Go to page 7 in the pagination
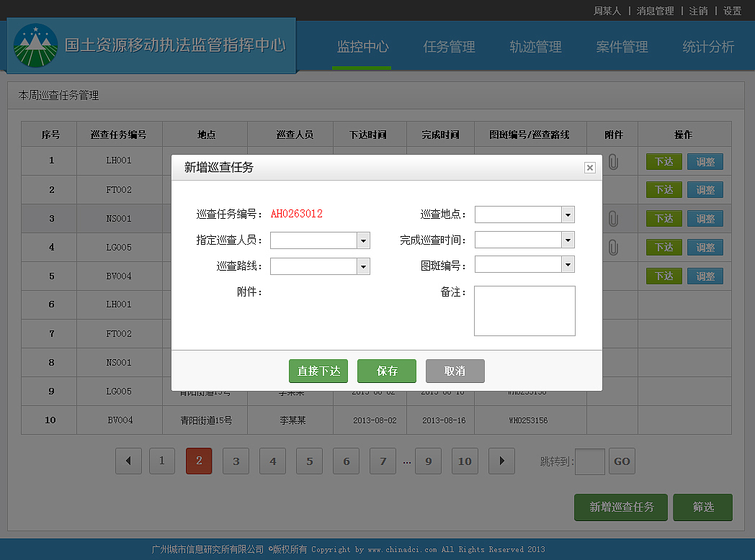The height and width of the screenshot is (560, 755). point(383,461)
